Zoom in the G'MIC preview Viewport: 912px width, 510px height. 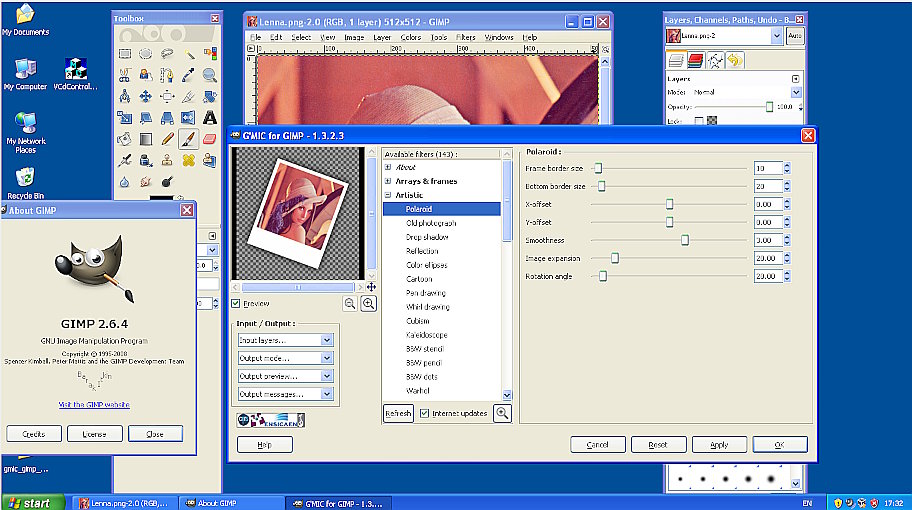pyautogui.click(x=368, y=304)
